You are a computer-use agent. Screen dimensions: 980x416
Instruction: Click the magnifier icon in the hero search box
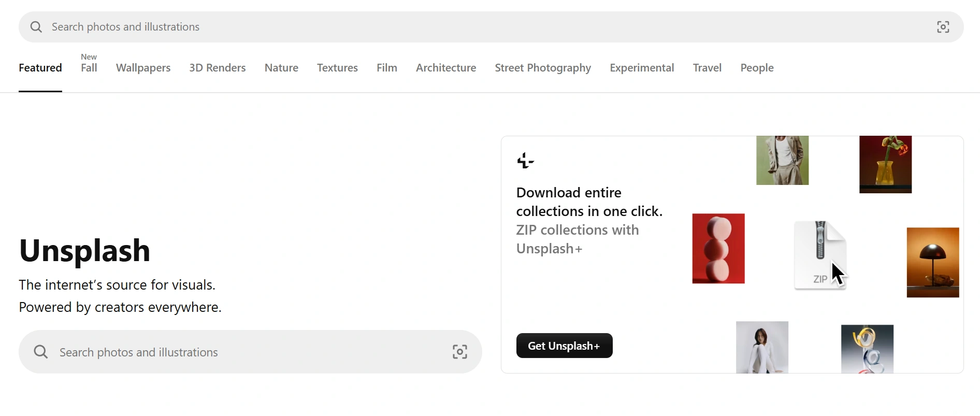pos(41,352)
